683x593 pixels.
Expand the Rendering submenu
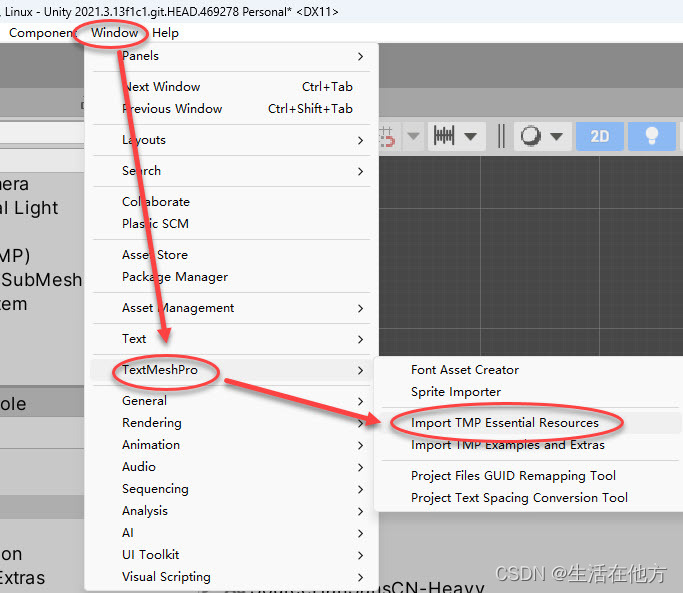click(231, 423)
